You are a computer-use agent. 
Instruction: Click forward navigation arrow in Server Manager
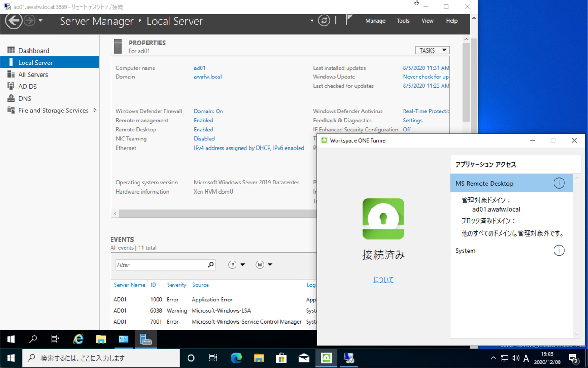tap(29, 20)
